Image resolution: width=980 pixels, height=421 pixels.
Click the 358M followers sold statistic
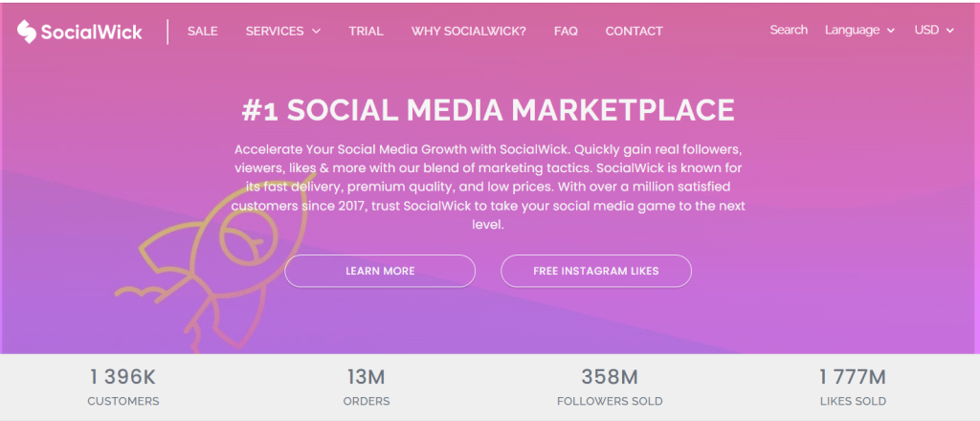pos(612,377)
